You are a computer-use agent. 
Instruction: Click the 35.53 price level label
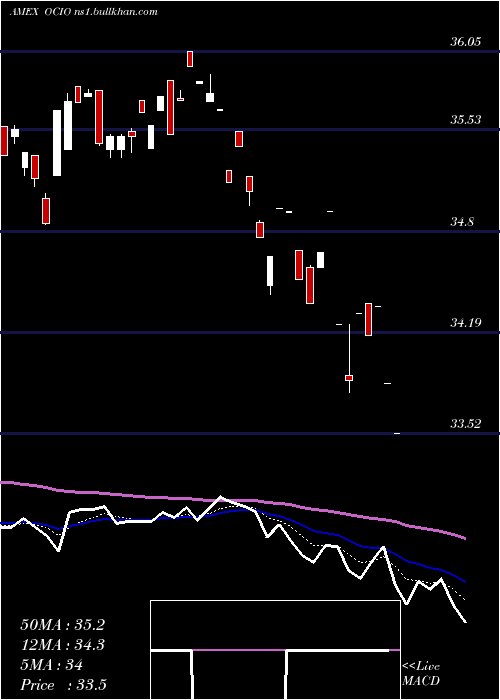pyautogui.click(x=466, y=120)
